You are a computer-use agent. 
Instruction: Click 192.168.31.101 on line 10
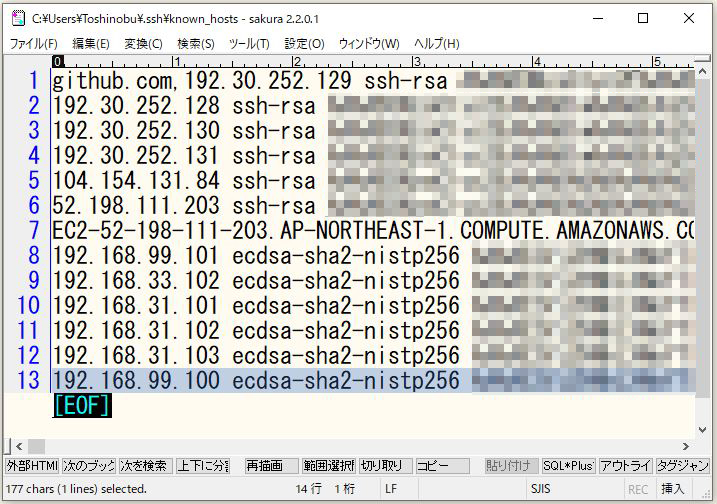pos(136,305)
